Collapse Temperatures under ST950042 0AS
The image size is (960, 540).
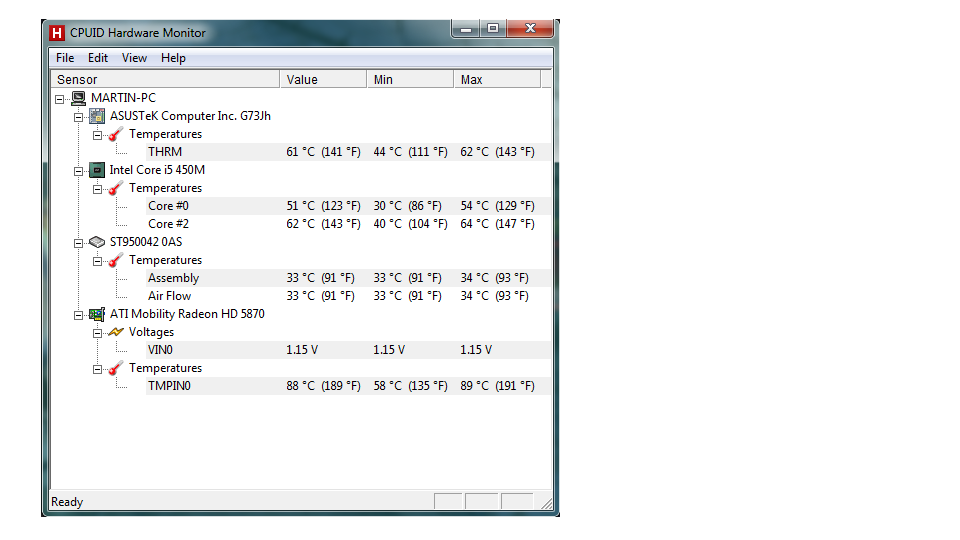click(x=97, y=261)
